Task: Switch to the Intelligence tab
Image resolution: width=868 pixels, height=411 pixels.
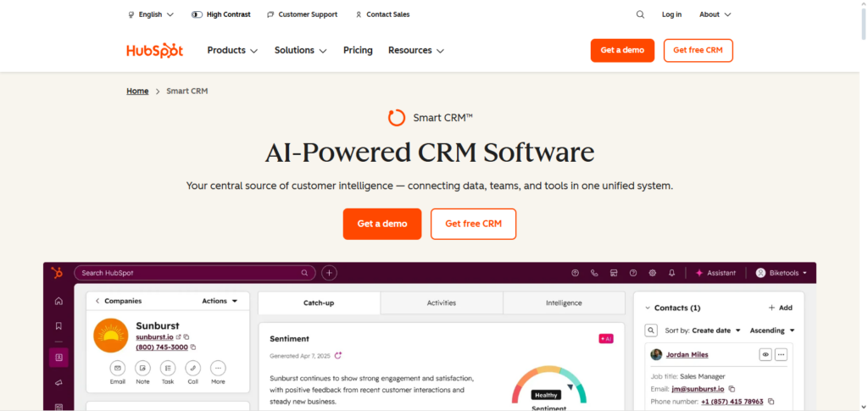Action: coord(564,303)
